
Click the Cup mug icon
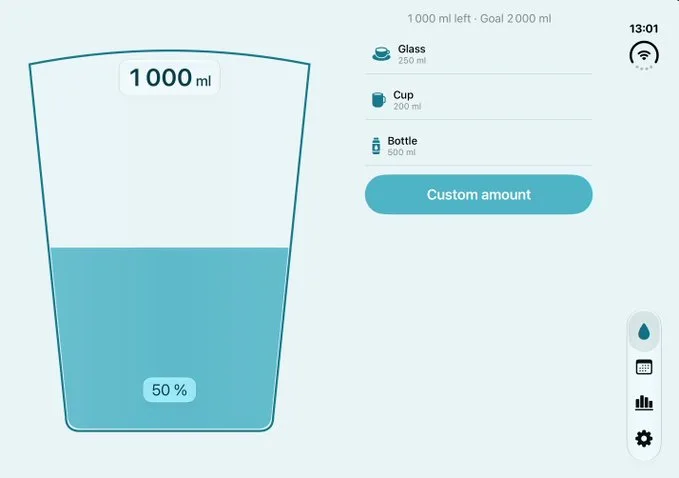click(378, 100)
